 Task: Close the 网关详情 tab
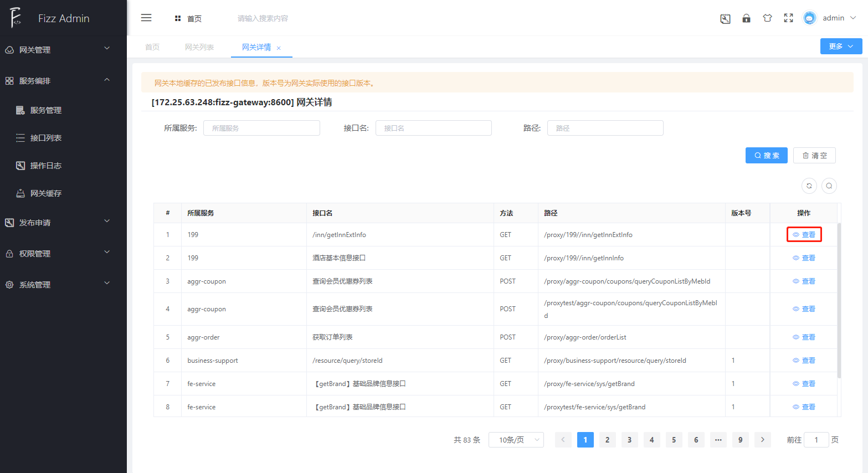point(279,48)
